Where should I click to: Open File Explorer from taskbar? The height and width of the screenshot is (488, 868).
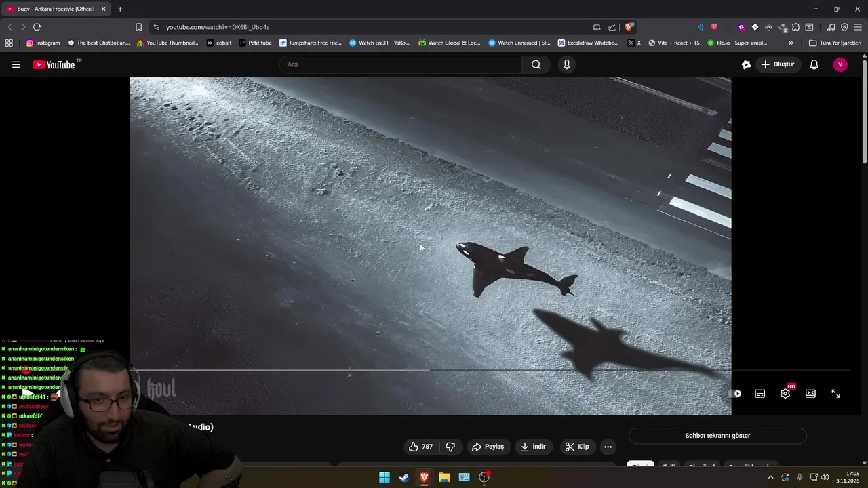[444, 477]
